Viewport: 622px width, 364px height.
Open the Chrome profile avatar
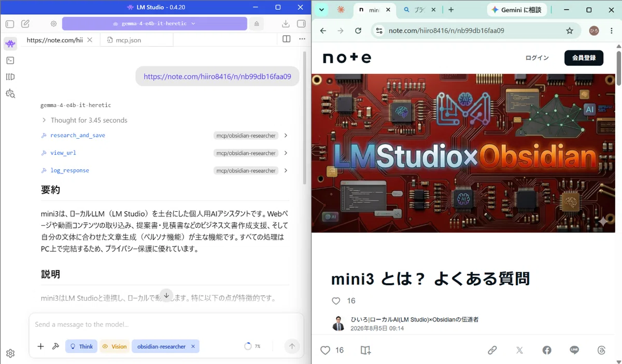pos(594,31)
